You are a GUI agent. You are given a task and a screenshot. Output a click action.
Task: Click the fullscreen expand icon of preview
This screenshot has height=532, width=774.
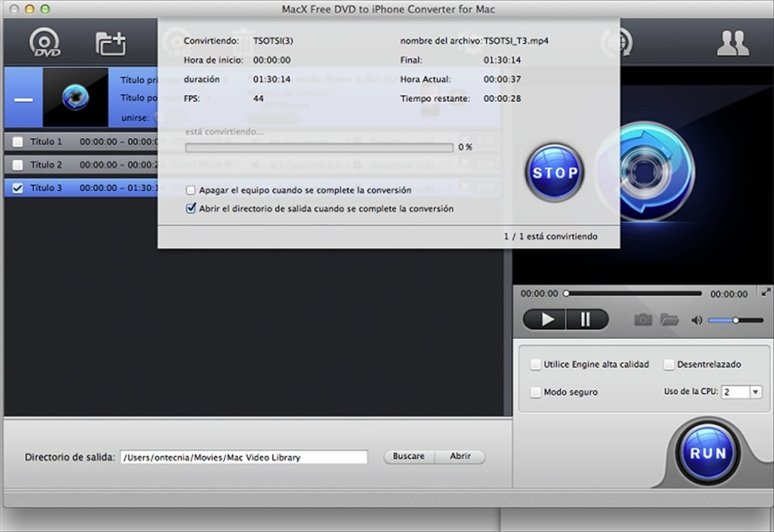[766, 292]
